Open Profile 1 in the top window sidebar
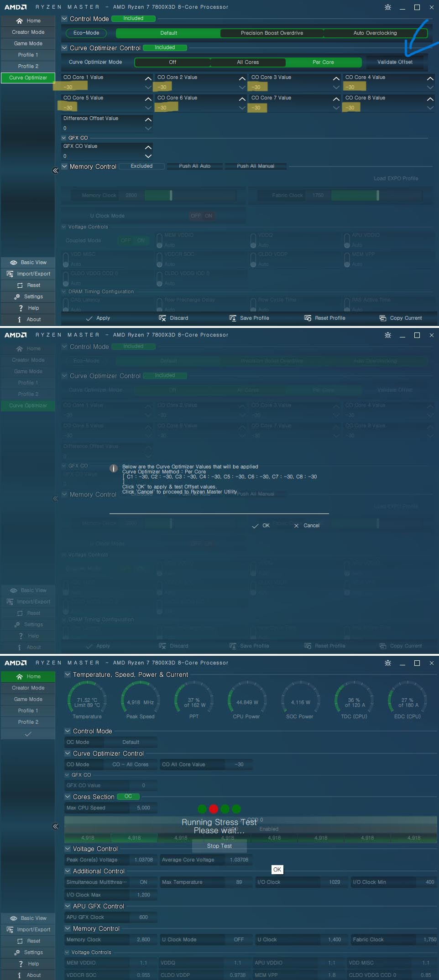The width and height of the screenshot is (439, 980). coord(28,55)
